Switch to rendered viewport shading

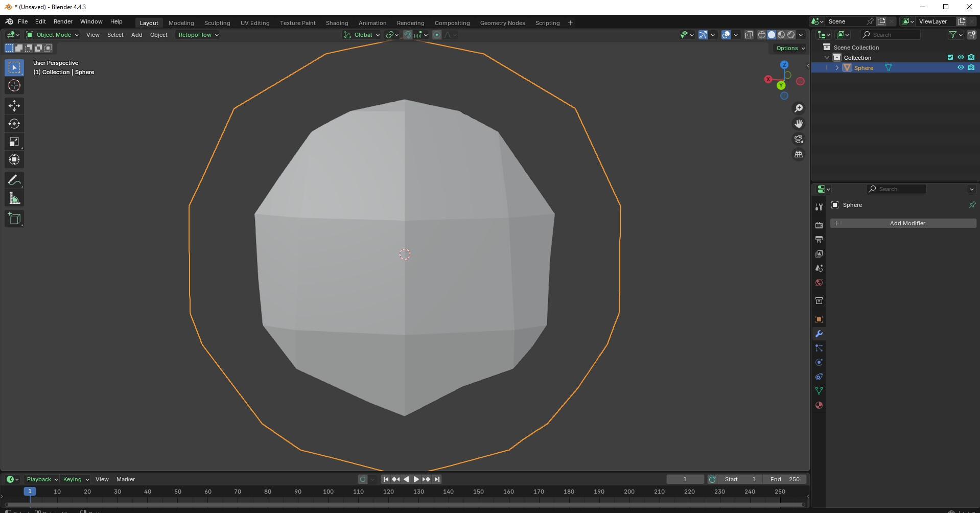791,35
